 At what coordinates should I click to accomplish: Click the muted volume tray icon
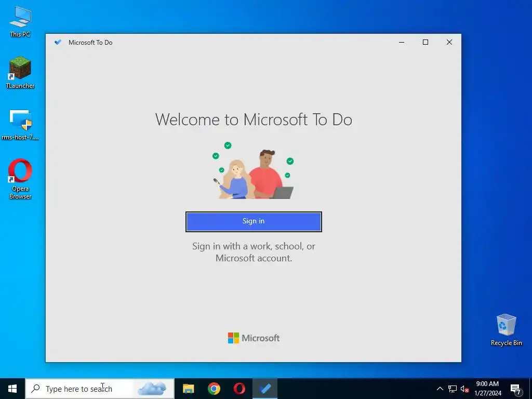tap(464, 389)
